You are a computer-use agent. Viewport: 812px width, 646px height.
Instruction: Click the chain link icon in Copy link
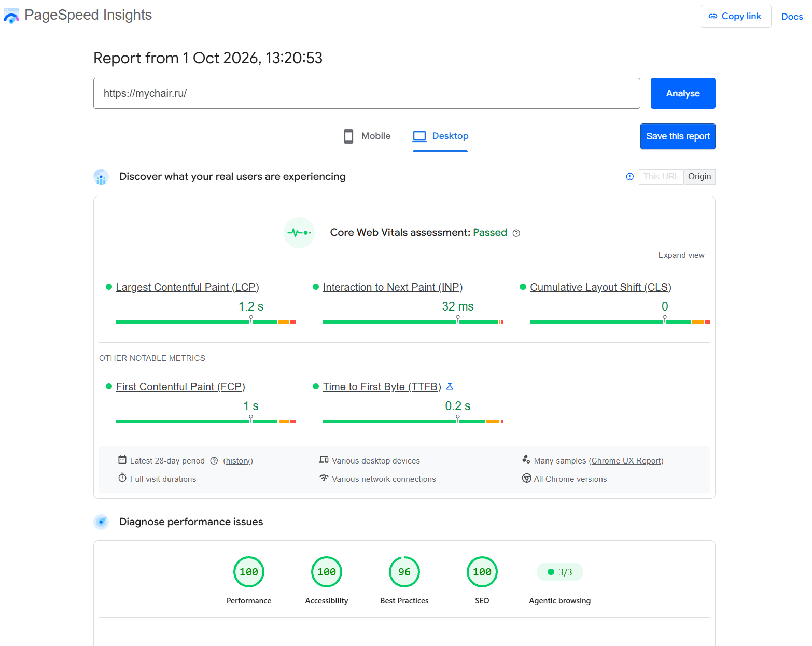pyautogui.click(x=713, y=17)
